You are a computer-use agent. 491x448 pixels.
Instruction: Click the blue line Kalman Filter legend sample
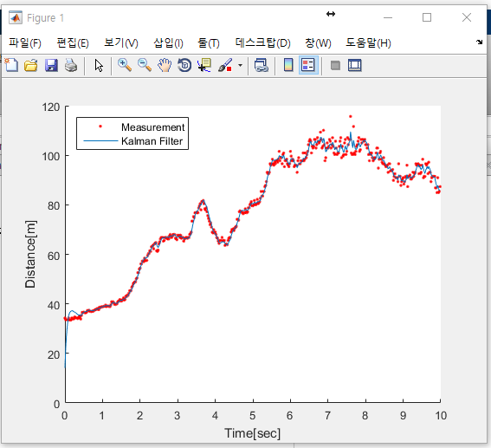point(100,141)
